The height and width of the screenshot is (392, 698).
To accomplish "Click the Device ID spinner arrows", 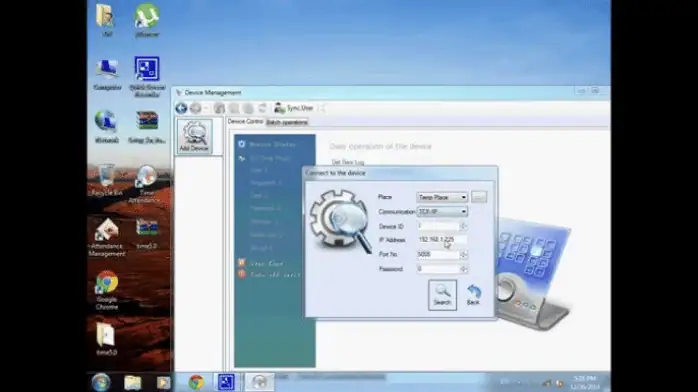I will pyautogui.click(x=463, y=226).
